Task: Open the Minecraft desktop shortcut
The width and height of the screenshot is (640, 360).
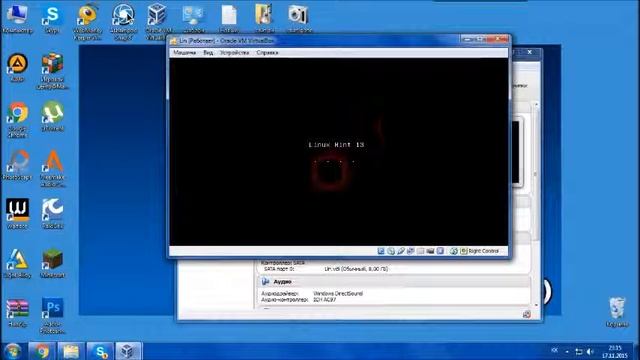Action: coord(52,263)
